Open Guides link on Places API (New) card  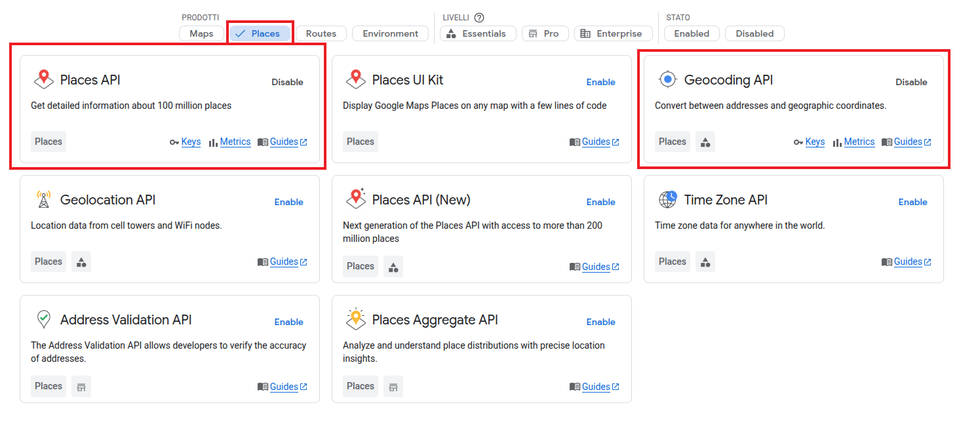pos(595,267)
